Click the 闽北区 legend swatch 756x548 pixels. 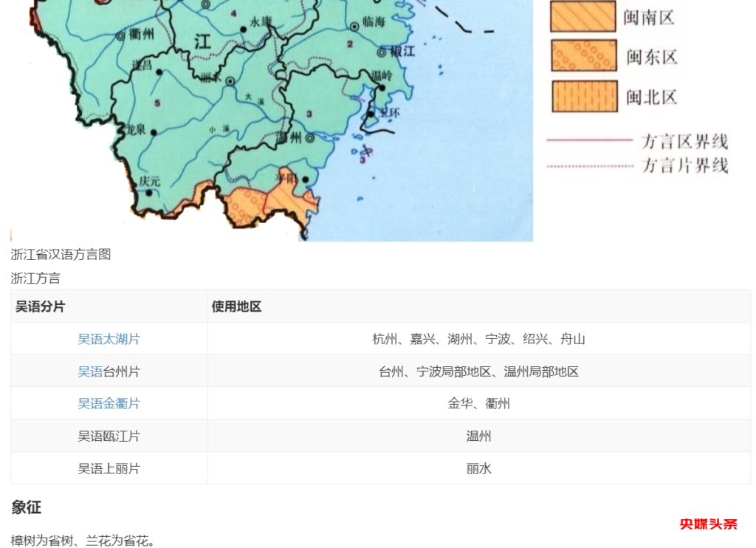[x=583, y=97]
